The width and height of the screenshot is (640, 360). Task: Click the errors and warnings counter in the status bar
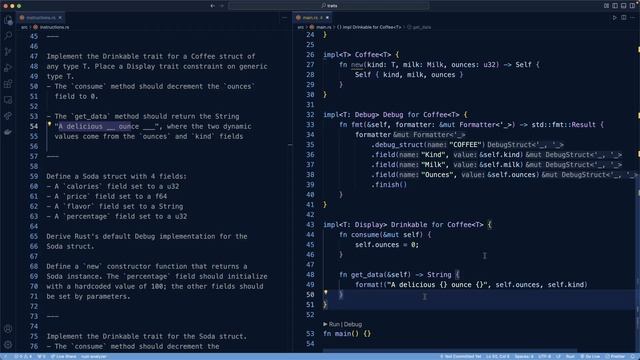(x=23, y=356)
